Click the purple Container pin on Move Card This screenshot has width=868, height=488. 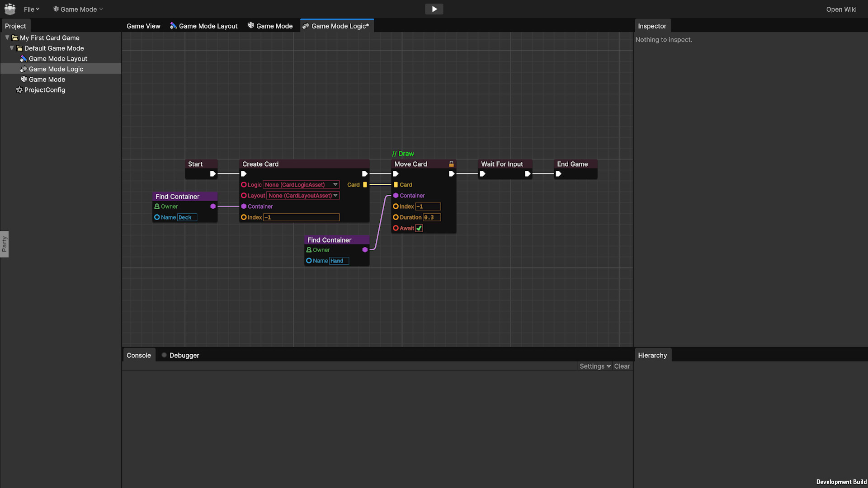pyautogui.click(x=396, y=196)
